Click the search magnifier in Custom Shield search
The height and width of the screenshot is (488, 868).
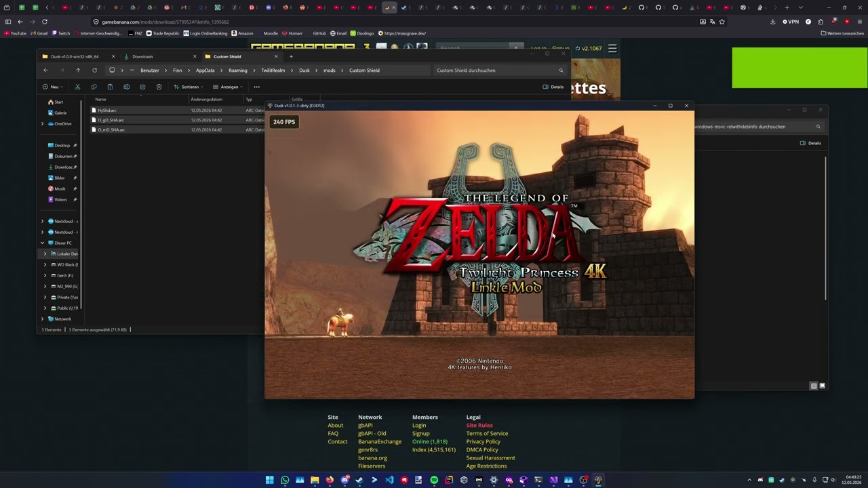tap(561, 70)
